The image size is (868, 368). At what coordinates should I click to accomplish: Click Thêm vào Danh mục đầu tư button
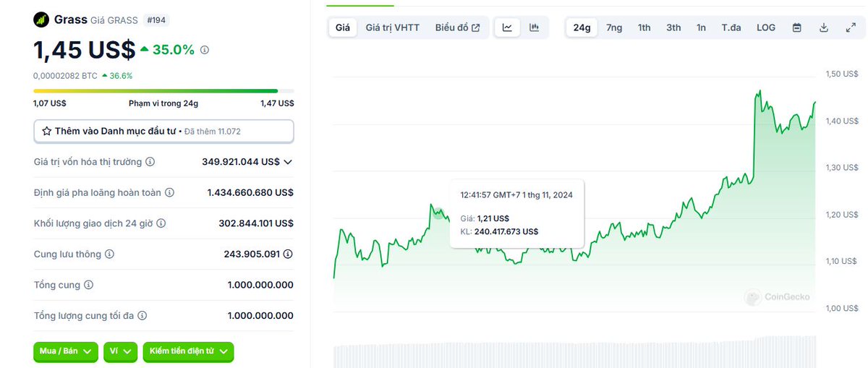click(163, 131)
